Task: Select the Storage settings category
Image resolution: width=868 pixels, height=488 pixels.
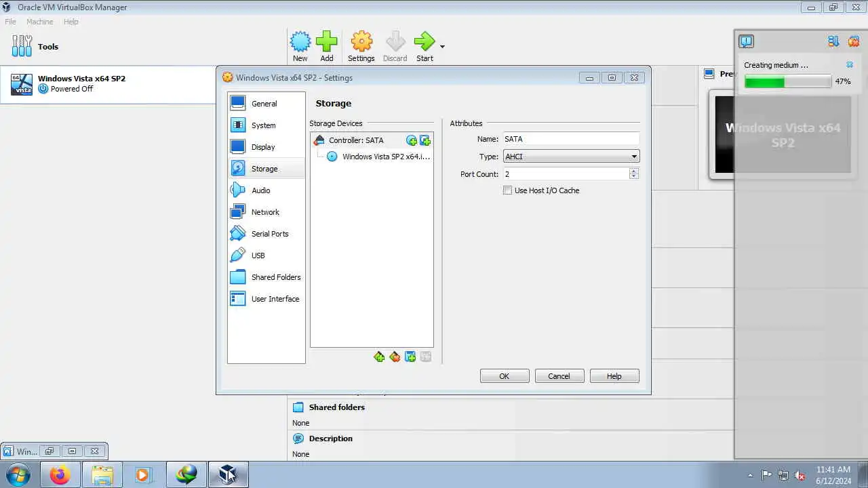Action: click(267, 169)
